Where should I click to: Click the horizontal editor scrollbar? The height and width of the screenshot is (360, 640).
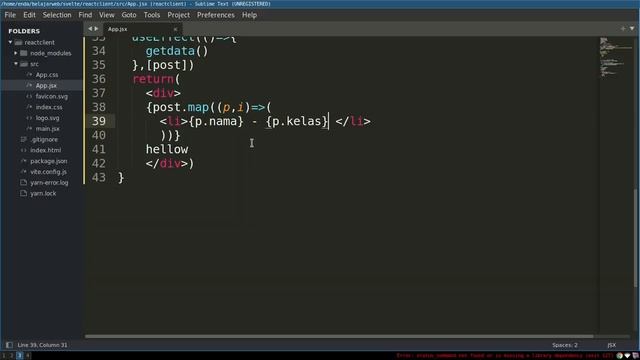click(339, 336)
